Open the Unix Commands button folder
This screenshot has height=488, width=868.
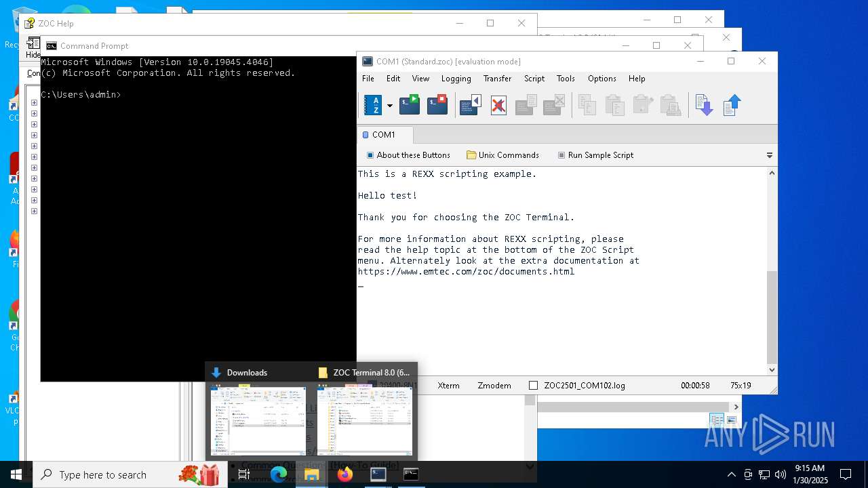(x=502, y=155)
